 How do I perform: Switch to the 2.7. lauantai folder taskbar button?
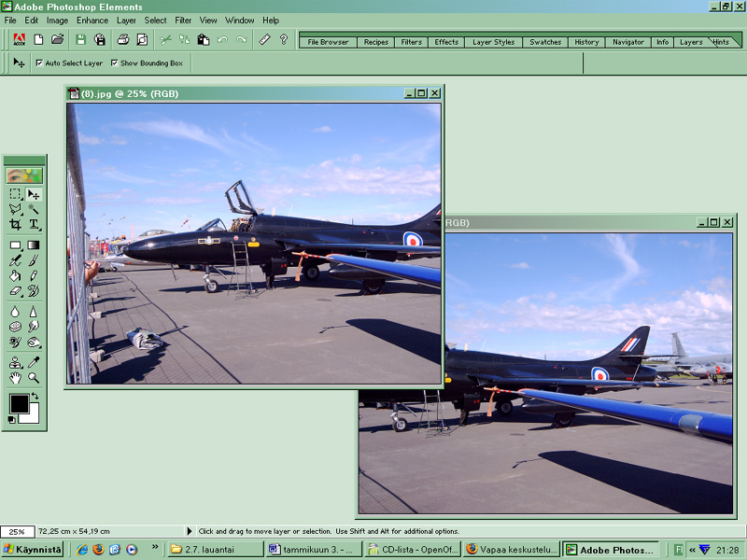[x=216, y=550]
